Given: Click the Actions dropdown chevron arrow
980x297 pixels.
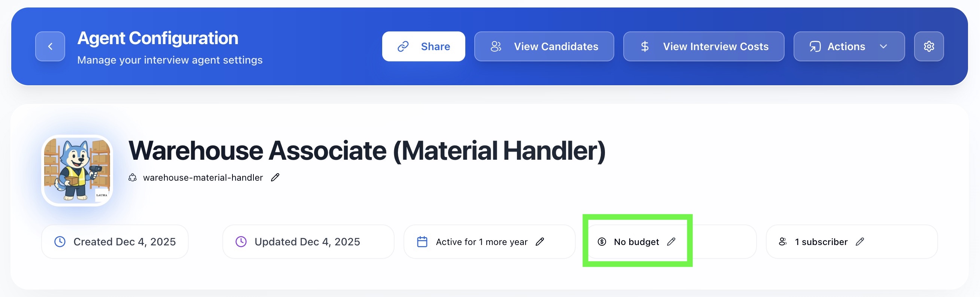Looking at the screenshot, I should pos(883,46).
